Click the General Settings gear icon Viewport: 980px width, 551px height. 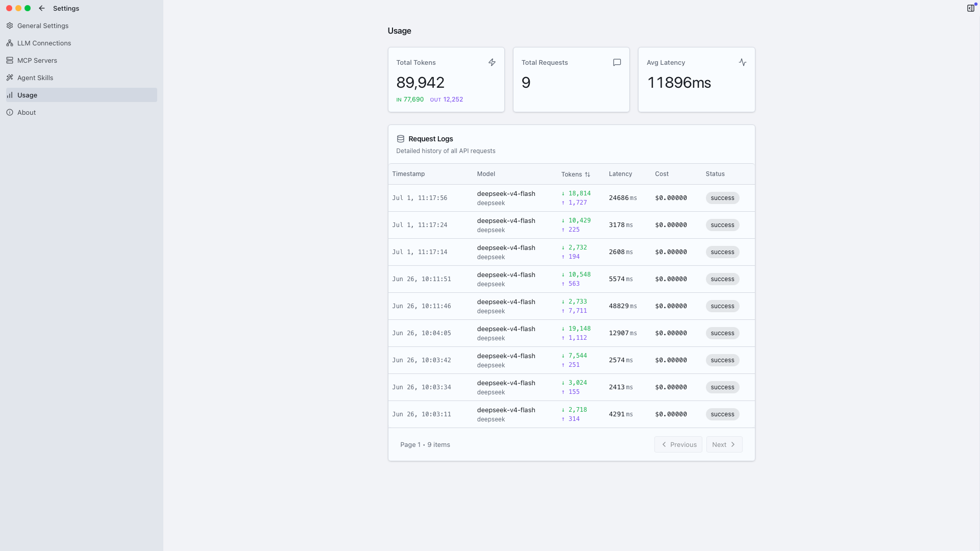[x=10, y=26]
